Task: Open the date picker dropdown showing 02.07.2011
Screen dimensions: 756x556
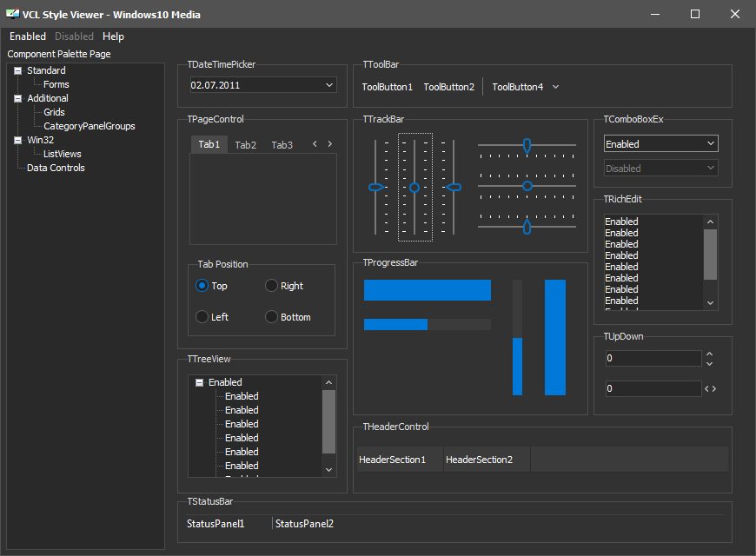Action: click(329, 85)
